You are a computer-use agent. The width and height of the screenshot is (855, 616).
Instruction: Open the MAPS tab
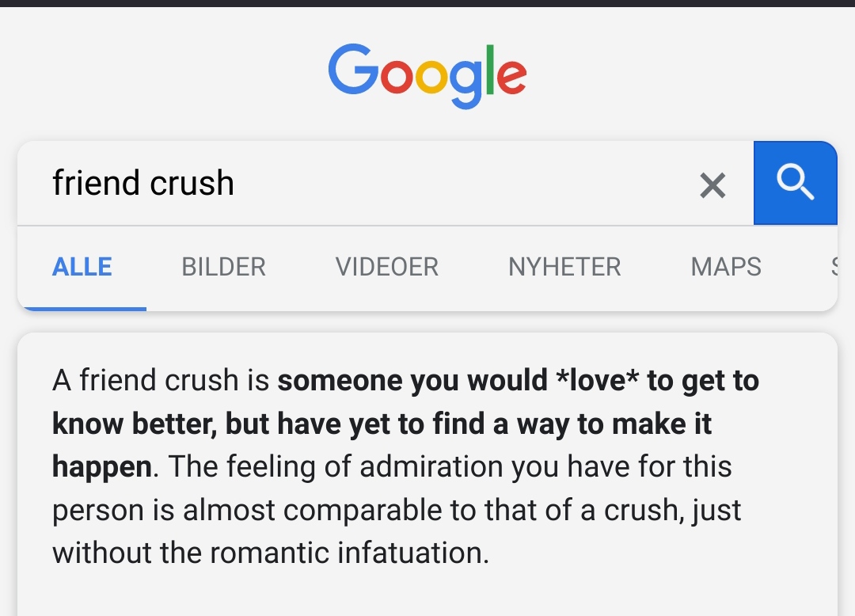tap(726, 267)
